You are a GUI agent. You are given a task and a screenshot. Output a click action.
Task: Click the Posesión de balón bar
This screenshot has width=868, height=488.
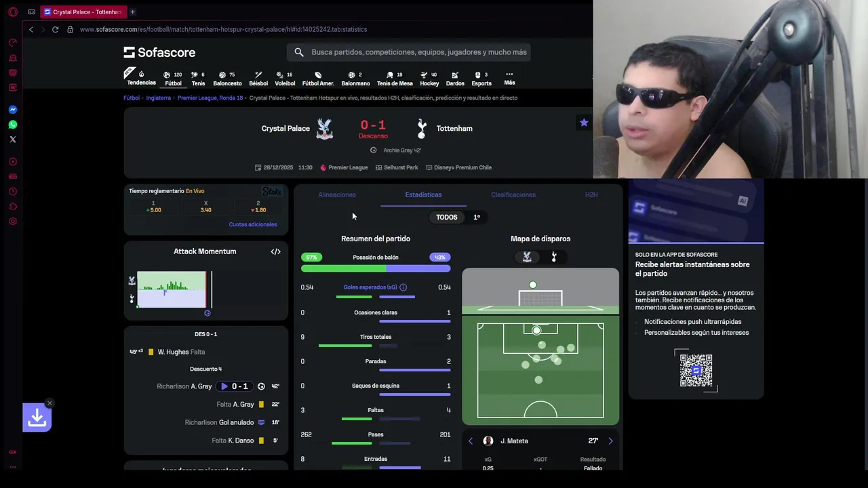point(376,269)
